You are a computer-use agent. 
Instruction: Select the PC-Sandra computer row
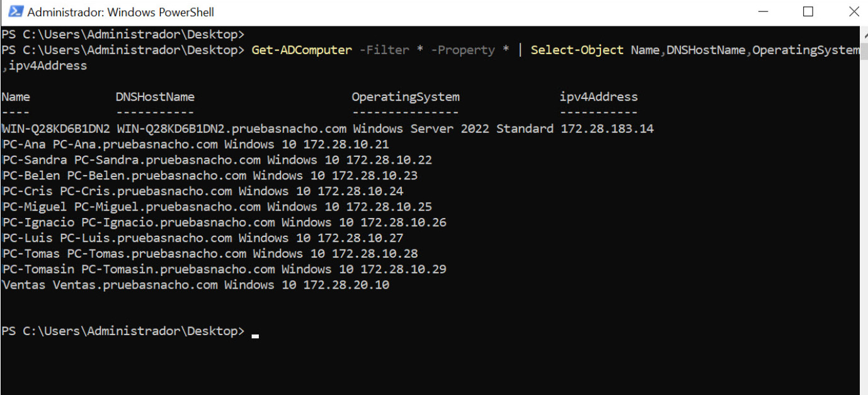click(217, 160)
